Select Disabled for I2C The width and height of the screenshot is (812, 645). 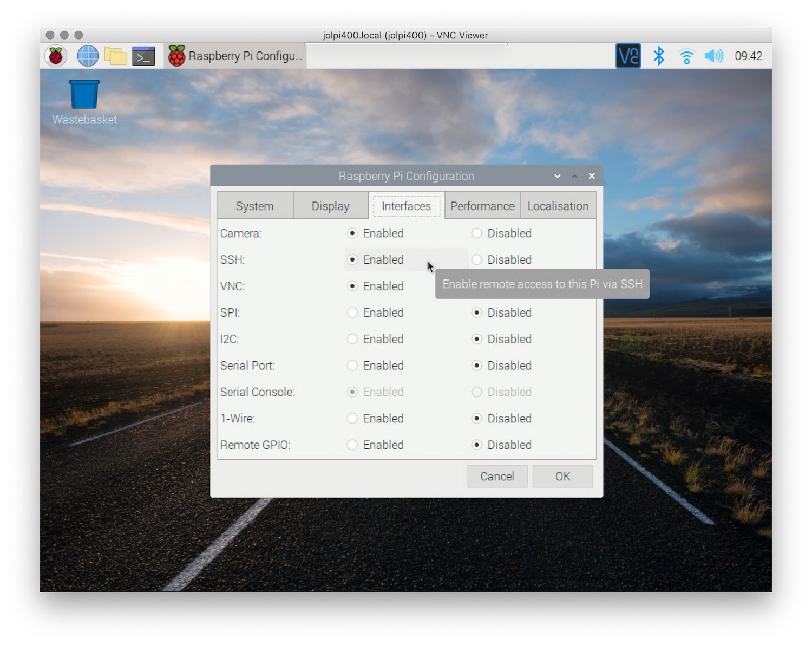click(501, 339)
